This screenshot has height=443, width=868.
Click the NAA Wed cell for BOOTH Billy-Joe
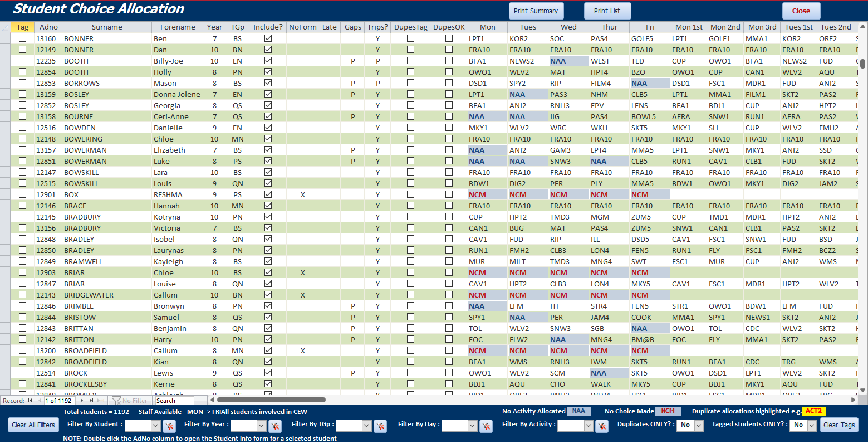(568, 61)
